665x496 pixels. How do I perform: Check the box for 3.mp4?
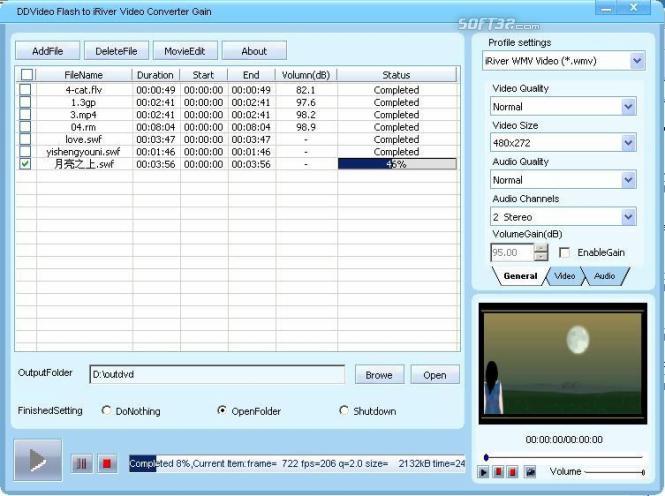pos(25,114)
